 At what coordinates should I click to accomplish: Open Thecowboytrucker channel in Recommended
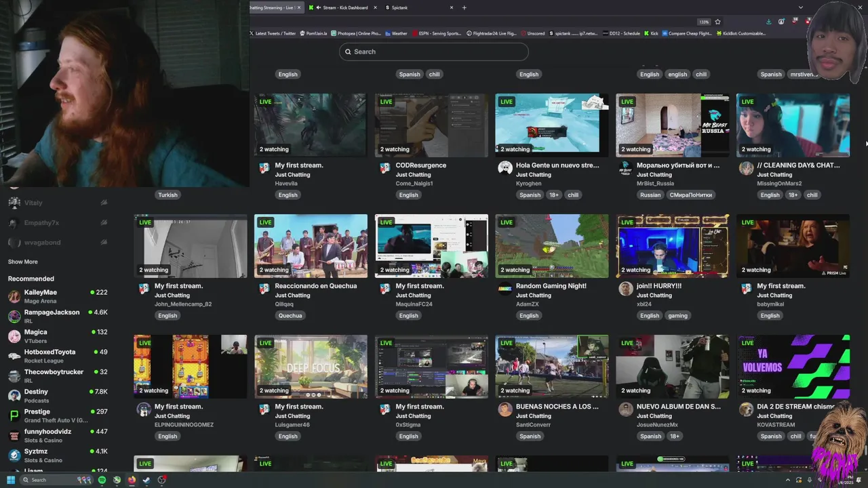click(x=58, y=375)
